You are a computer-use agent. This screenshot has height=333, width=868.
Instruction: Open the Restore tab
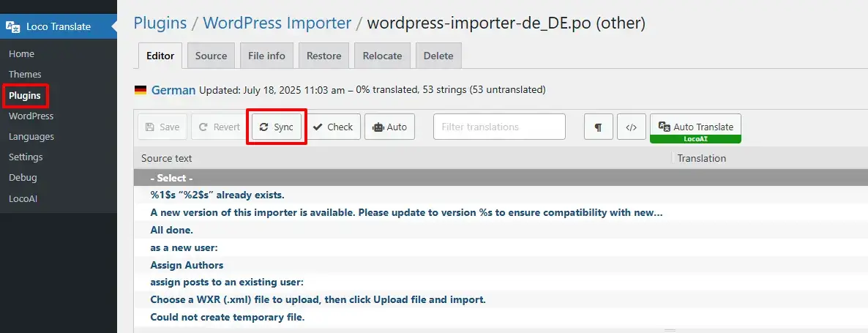point(323,56)
